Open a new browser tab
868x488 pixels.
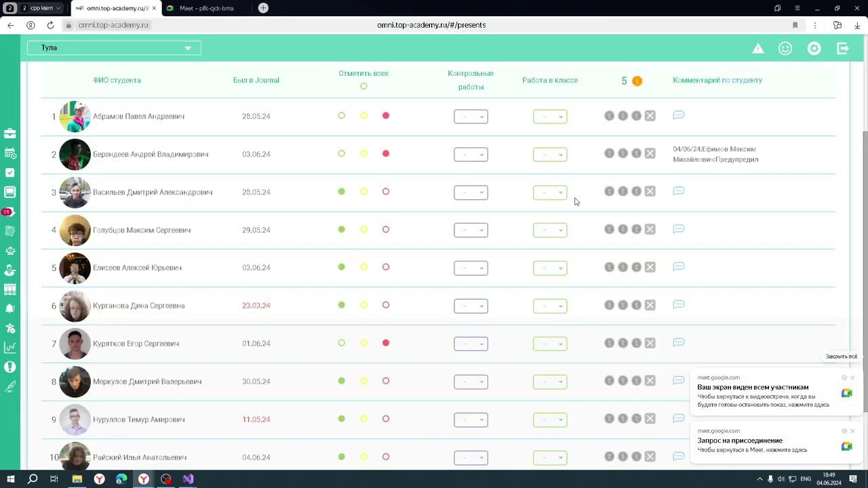pyautogui.click(x=263, y=8)
